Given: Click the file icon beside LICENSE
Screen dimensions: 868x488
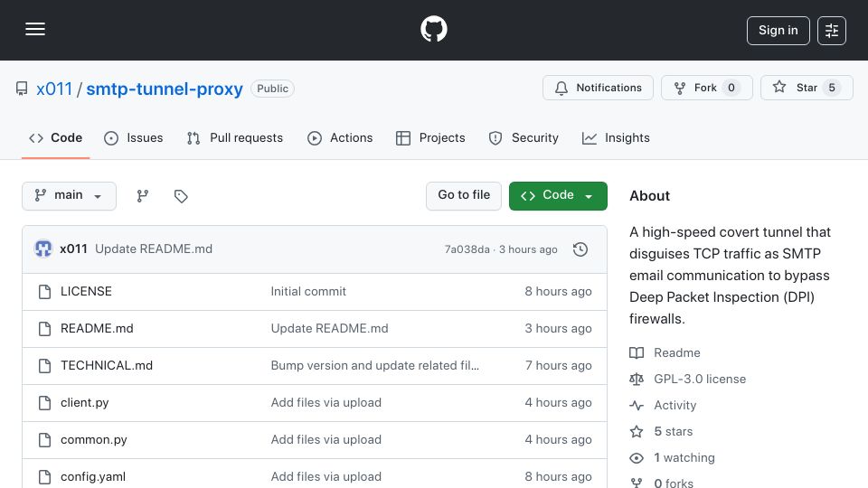Looking at the screenshot, I should click(x=45, y=292).
